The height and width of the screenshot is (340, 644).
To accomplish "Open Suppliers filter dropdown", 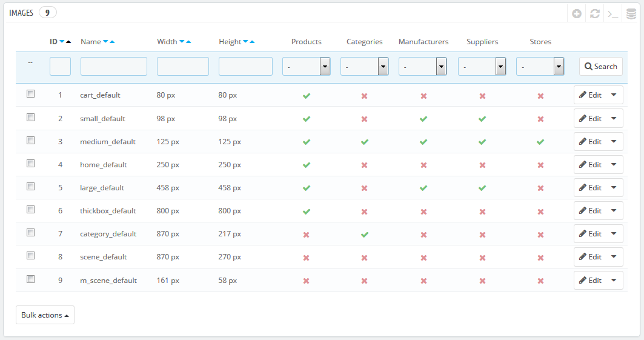I will tap(482, 66).
